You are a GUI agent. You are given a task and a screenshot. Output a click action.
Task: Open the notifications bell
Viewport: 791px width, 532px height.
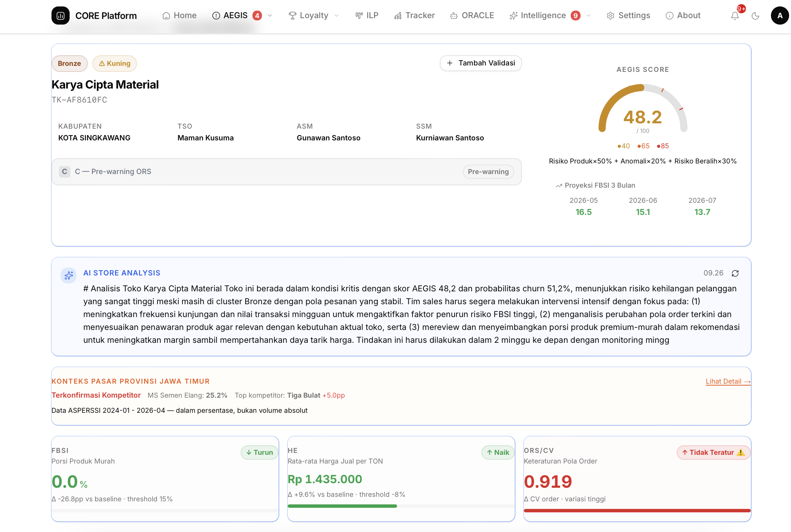click(735, 16)
